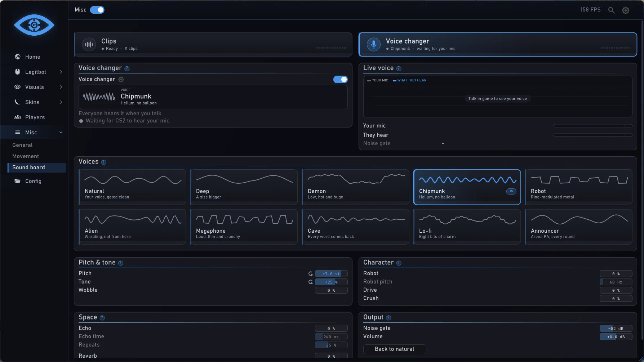644x362 pixels.
Task: Select the Megaphone voice preset
Action: tap(244, 227)
